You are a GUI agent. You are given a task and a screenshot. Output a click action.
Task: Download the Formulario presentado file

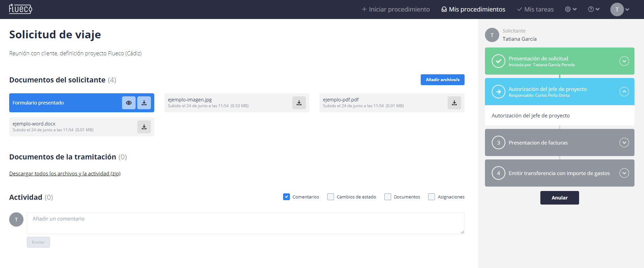tap(144, 103)
